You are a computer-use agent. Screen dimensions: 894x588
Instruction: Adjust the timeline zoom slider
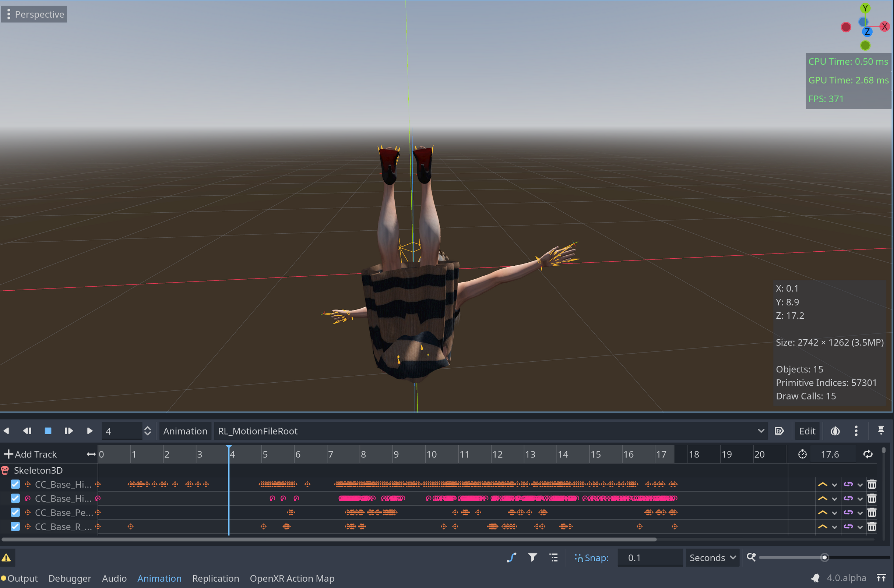coord(824,557)
